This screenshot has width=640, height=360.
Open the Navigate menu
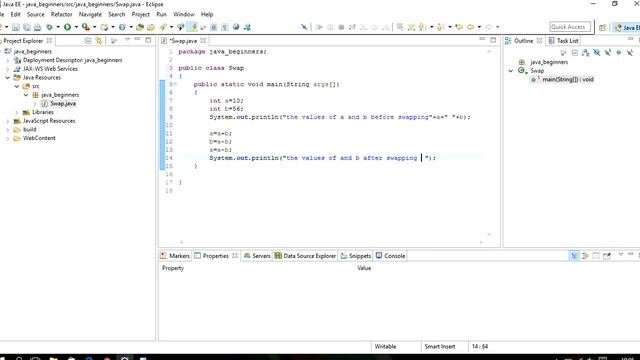pyautogui.click(x=90, y=14)
